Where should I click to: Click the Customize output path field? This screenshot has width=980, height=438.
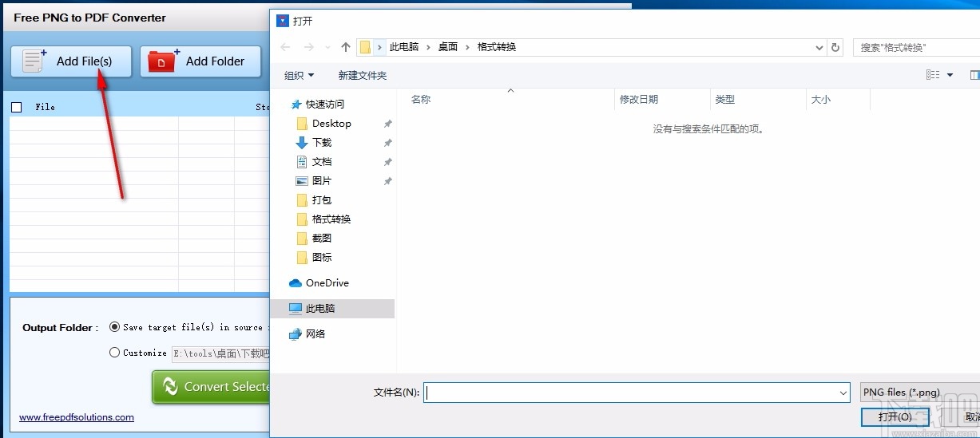221,353
